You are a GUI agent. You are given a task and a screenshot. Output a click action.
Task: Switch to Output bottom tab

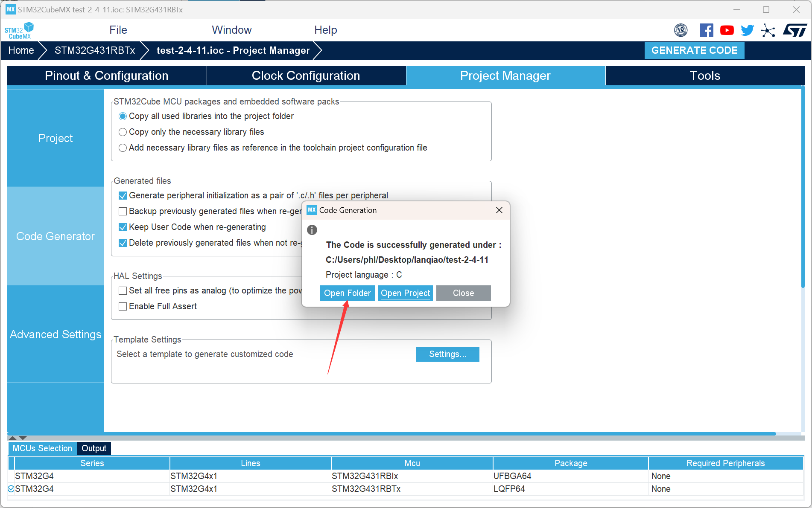tap(94, 448)
